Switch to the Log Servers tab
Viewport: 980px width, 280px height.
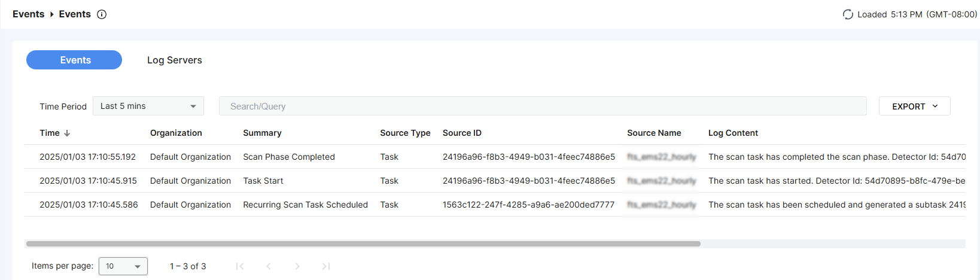[x=174, y=60]
